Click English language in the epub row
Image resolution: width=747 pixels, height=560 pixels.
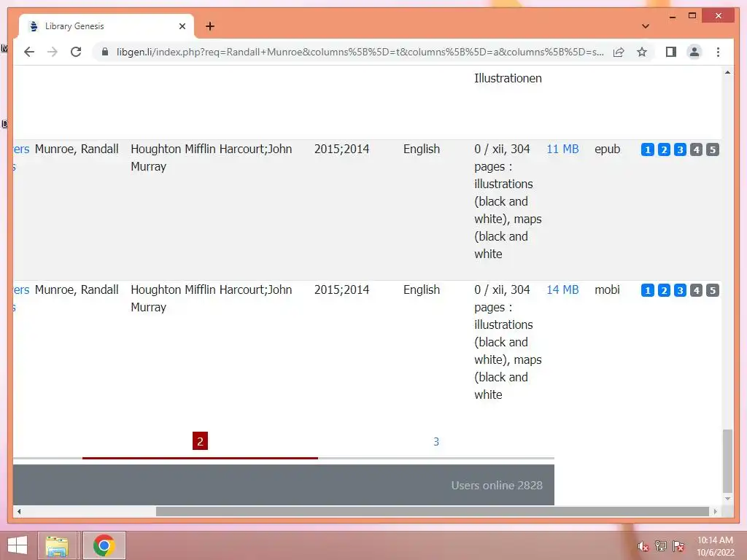pyautogui.click(x=421, y=149)
